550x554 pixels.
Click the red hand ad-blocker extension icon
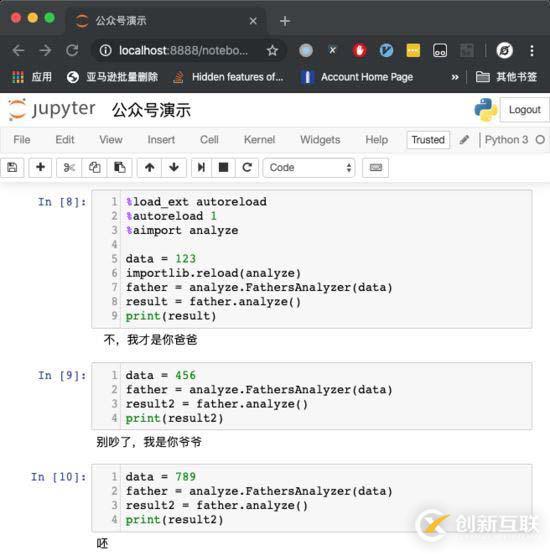click(359, 51)
